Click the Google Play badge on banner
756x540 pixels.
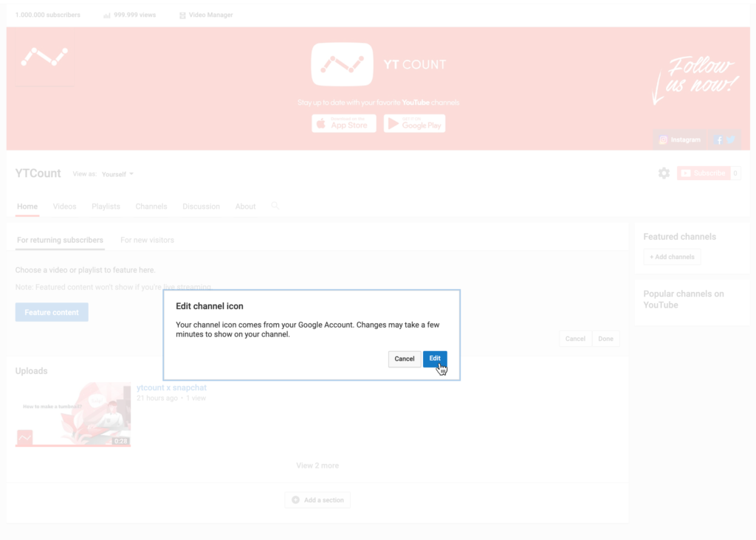tap(414, 124)
